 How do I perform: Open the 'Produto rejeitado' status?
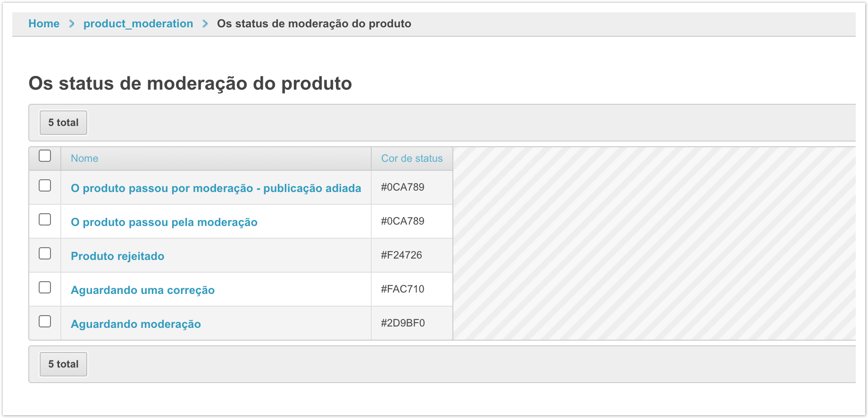[117, 256]
